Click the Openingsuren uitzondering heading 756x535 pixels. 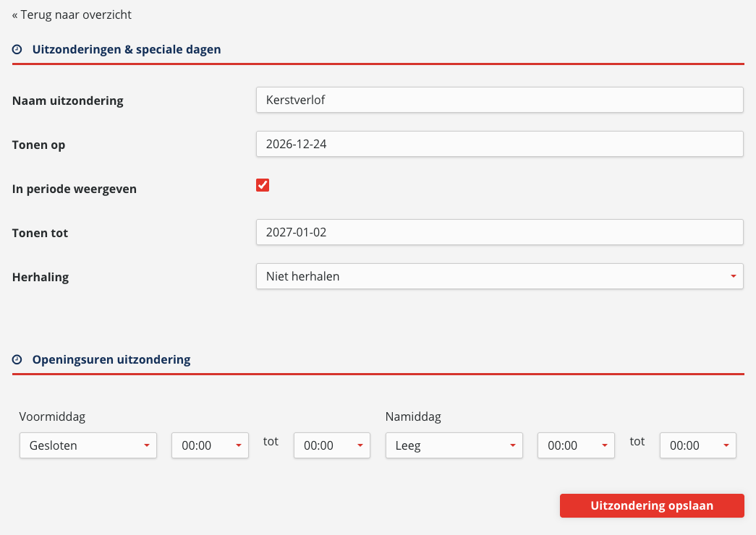click(x=111, y=359)
